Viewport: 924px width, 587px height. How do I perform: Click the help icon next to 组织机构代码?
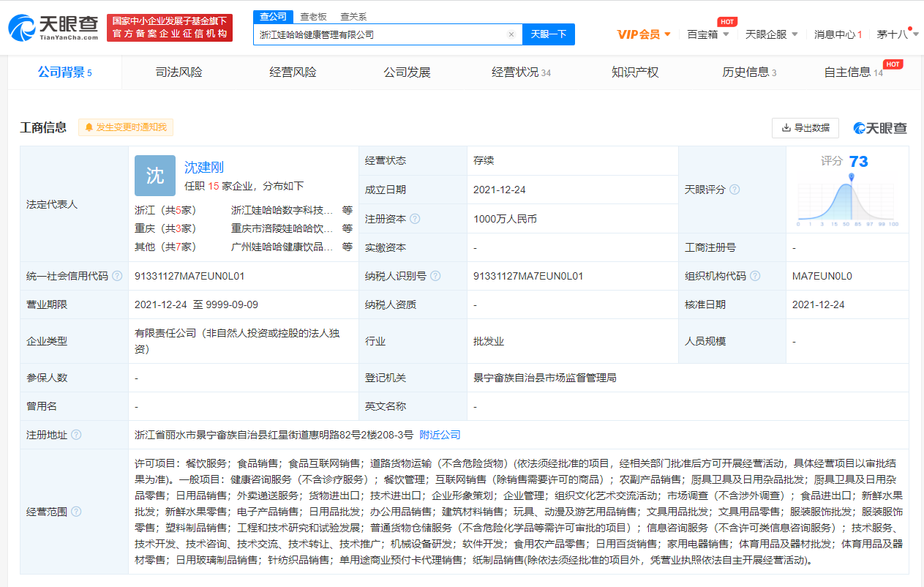coord(755,276)
